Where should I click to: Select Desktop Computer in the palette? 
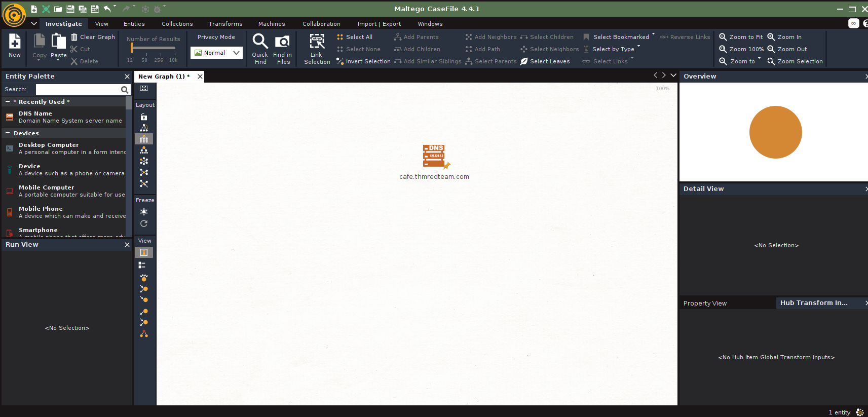pyautogui.click(x=64, y=148)
